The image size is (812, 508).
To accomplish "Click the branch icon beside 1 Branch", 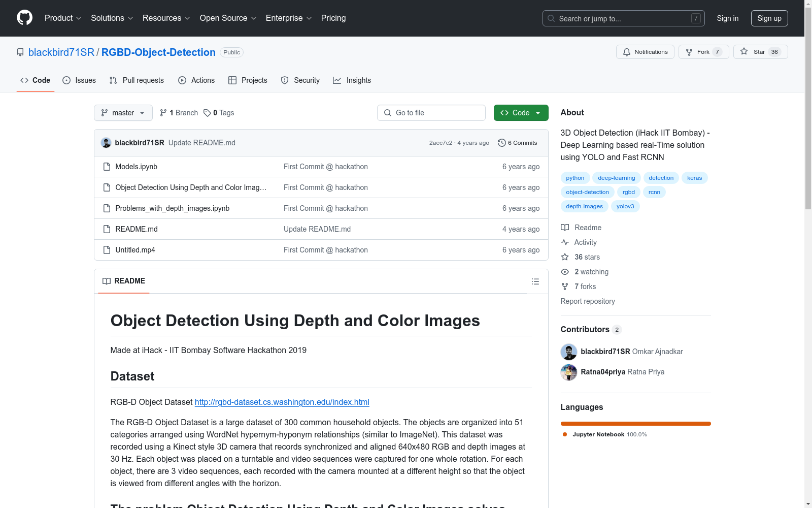I will [x=163, y=113].
